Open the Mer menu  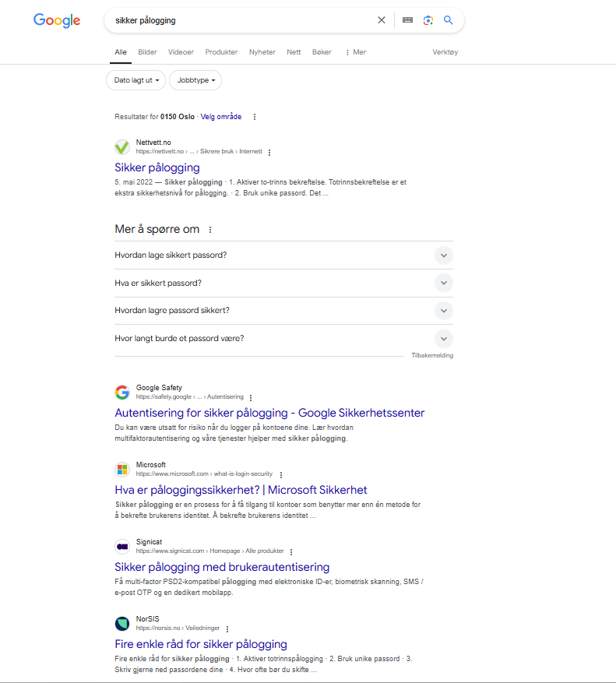[356, 52]
